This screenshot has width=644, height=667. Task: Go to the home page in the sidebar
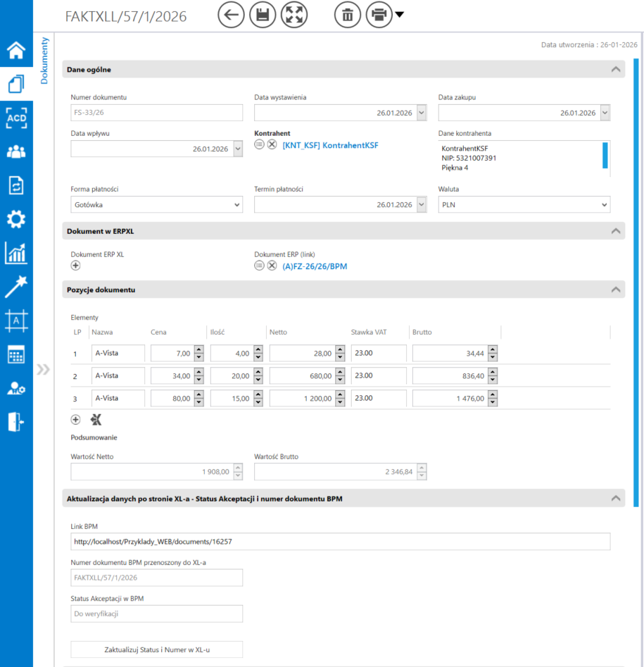15,51
